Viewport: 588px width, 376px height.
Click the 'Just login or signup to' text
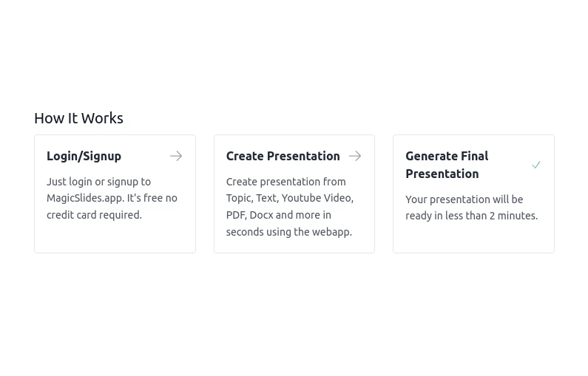point(98,182)
